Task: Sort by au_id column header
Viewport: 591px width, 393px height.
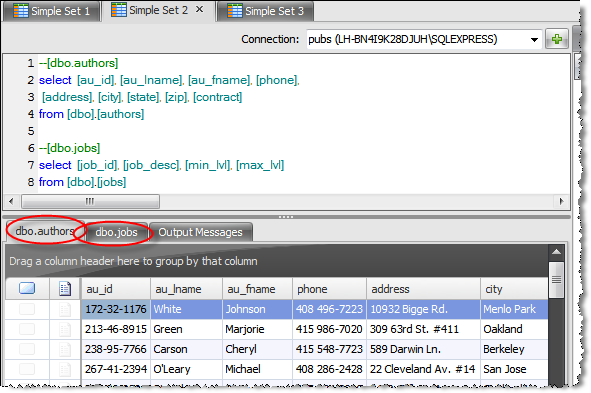Action: [x=116, y=289]
